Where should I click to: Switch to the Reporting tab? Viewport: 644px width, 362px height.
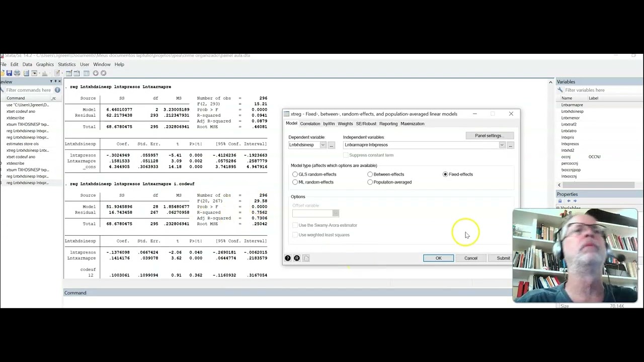[388, 124]
